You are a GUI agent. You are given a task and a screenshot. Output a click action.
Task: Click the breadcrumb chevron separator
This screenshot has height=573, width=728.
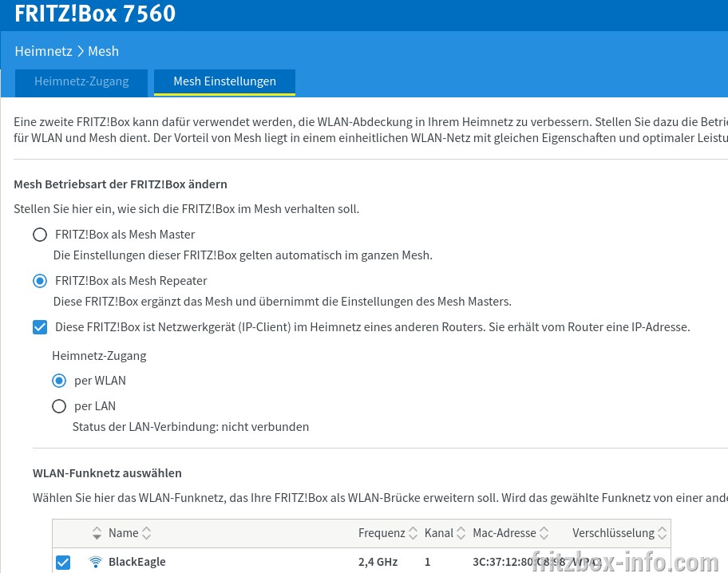[x=81, y=51]
